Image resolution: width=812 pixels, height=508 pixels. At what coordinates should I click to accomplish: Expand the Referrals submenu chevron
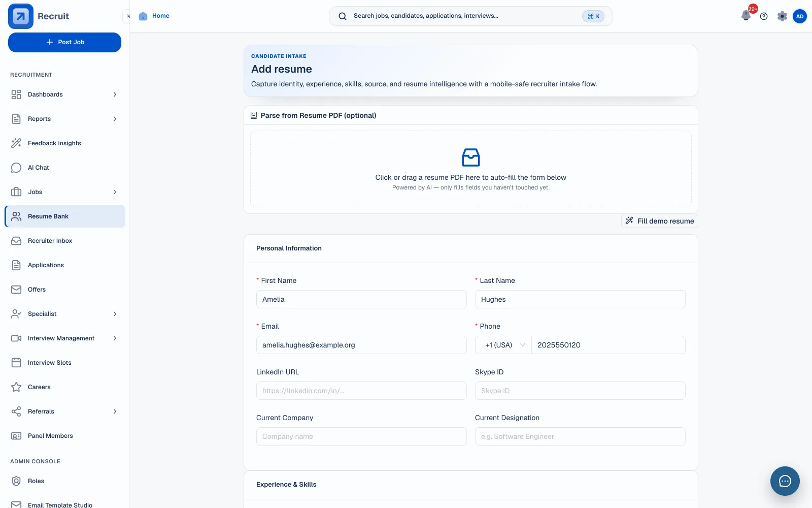click(115, 411)
